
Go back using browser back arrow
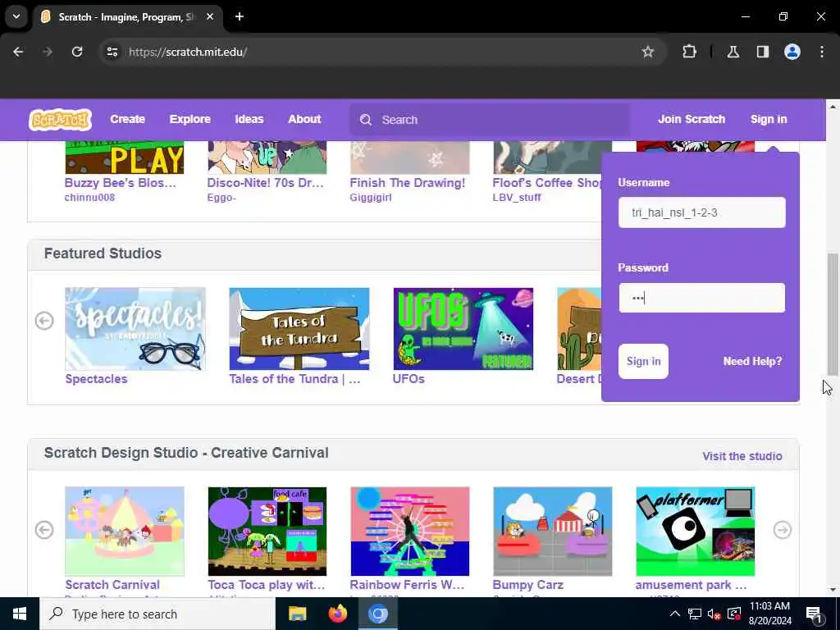pyautogui.click(x=18, y=52)
